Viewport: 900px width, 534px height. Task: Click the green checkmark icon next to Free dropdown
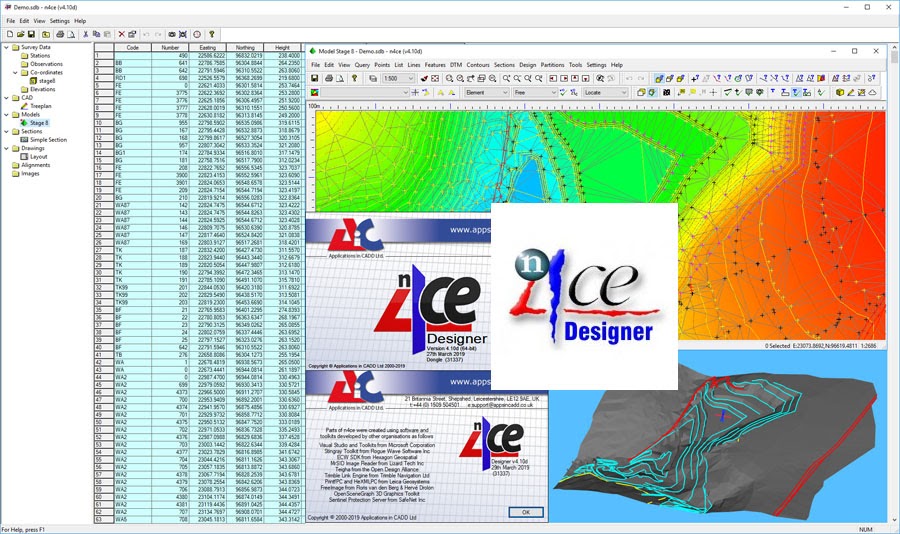(x=563, y=92)
